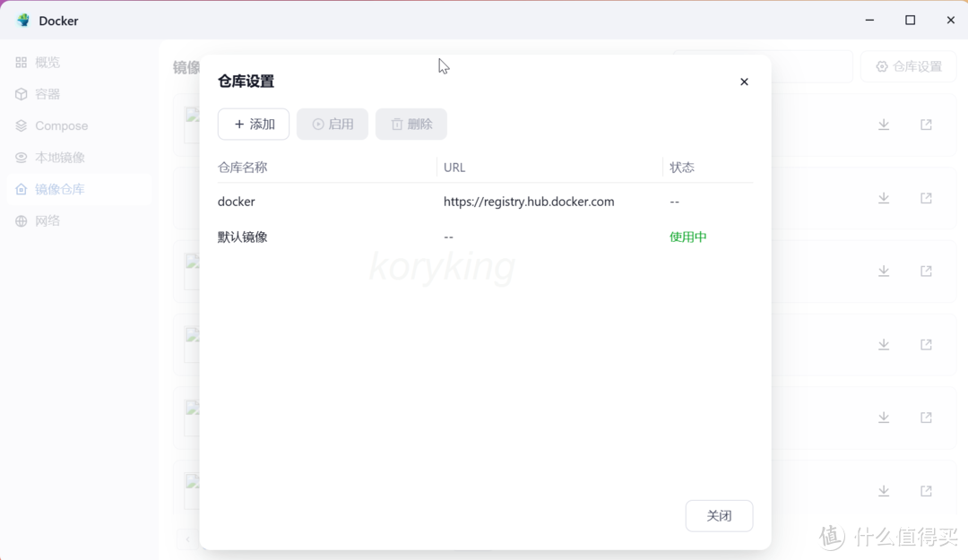The height and width of the screenshot is (560, 968).
Task: Close the dialog using the 关闭 button
Action: [x=719, y=515]
